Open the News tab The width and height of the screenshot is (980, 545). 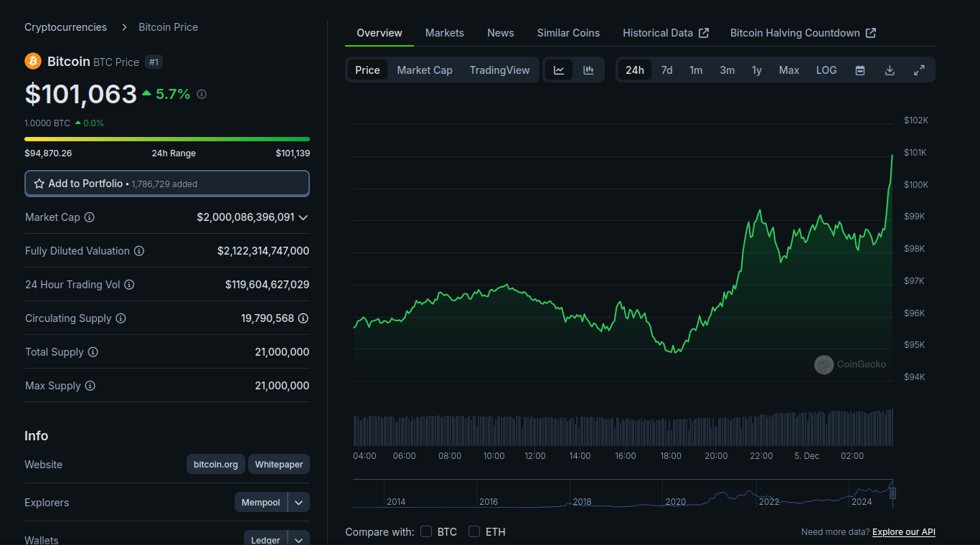501,33
